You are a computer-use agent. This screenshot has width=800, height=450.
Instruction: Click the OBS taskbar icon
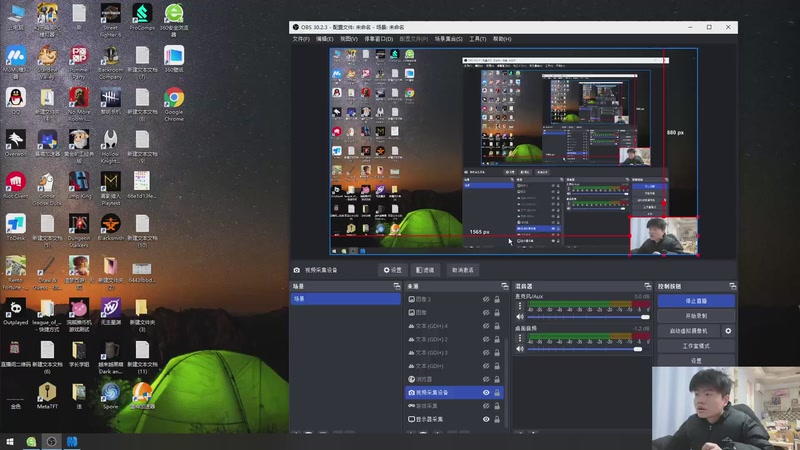pos(52,442)
